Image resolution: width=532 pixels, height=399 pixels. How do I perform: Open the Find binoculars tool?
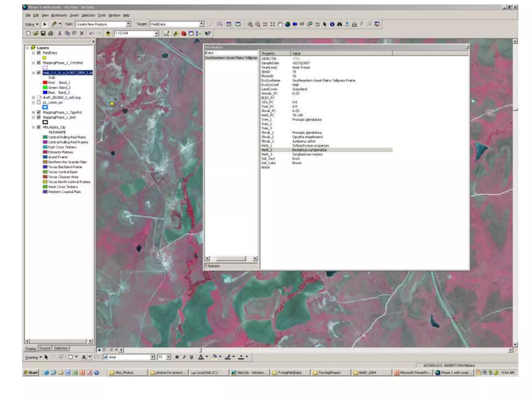pyautogui.click(x=340, y=24)
